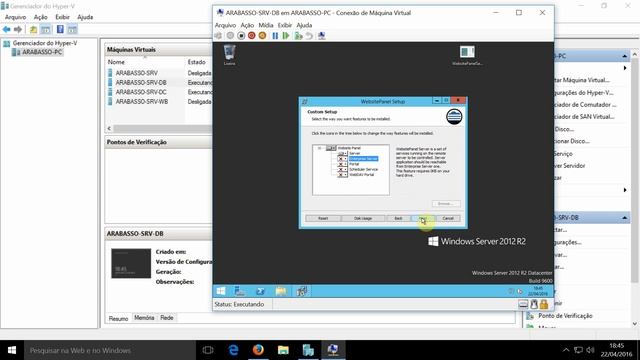Open the Recycle Bin on guest desktop
The height and width of the screenshot is (360, 640).
pyautogui.click(x=229, y=55)
